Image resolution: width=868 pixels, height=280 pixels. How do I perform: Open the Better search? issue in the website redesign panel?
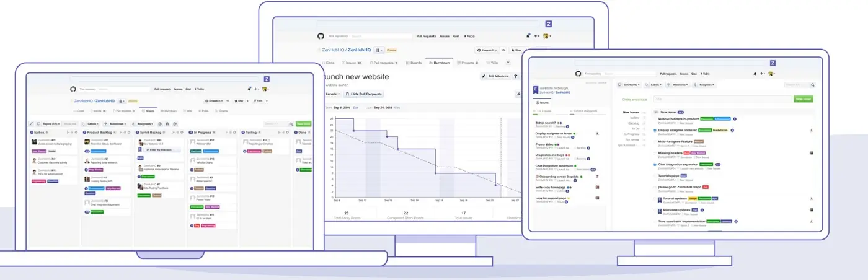point(544,123)
